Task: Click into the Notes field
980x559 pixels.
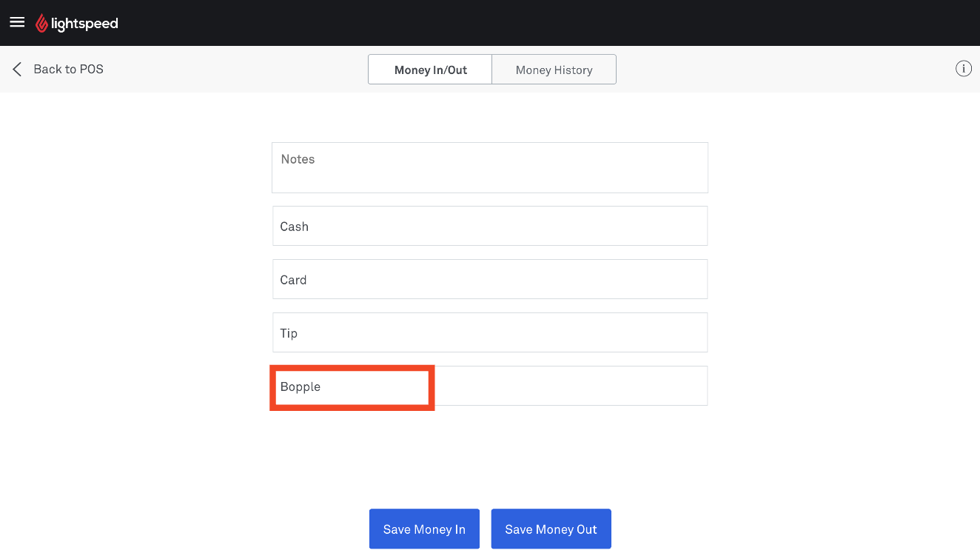Action: [x=490, y=167]
